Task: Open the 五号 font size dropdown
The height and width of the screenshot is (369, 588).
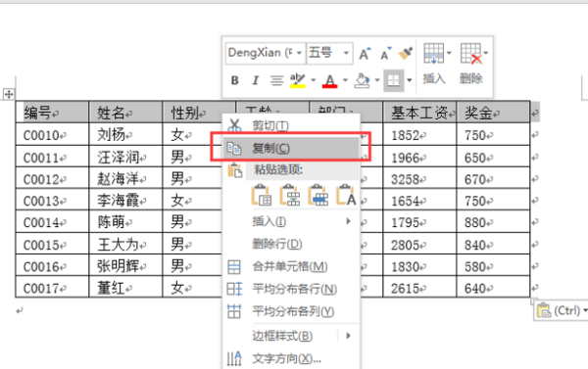Action: [x=346, y=53]
